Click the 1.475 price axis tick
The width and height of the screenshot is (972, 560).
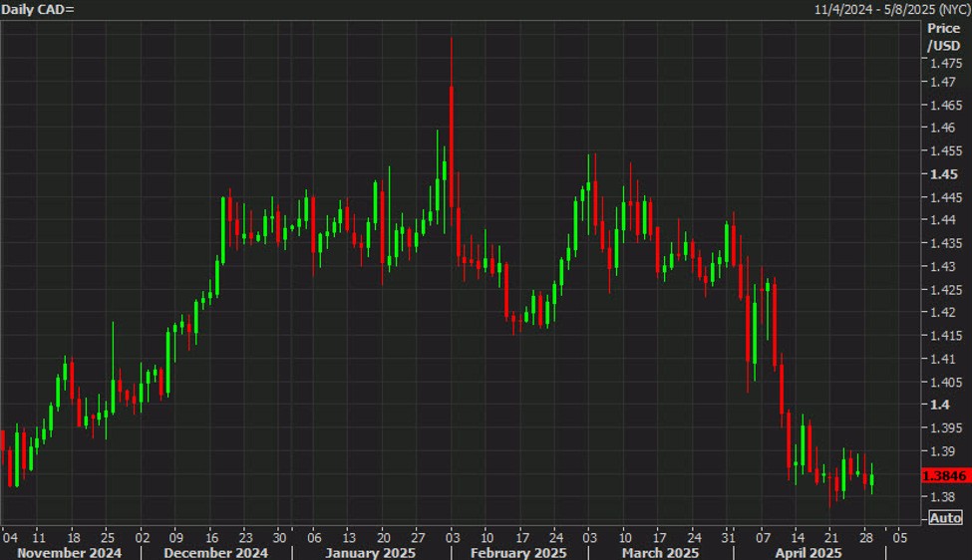click(946, 63)
